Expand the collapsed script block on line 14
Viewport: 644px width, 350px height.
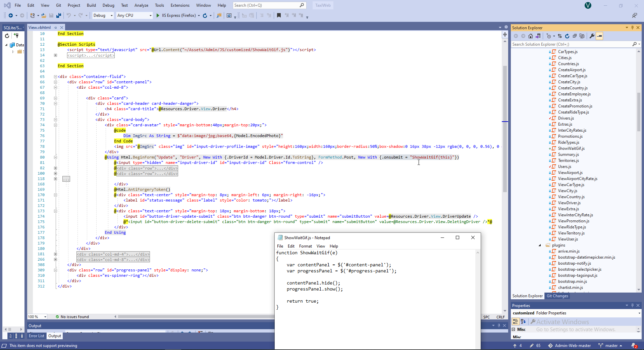pyautogui.click(x=55, y=55)
